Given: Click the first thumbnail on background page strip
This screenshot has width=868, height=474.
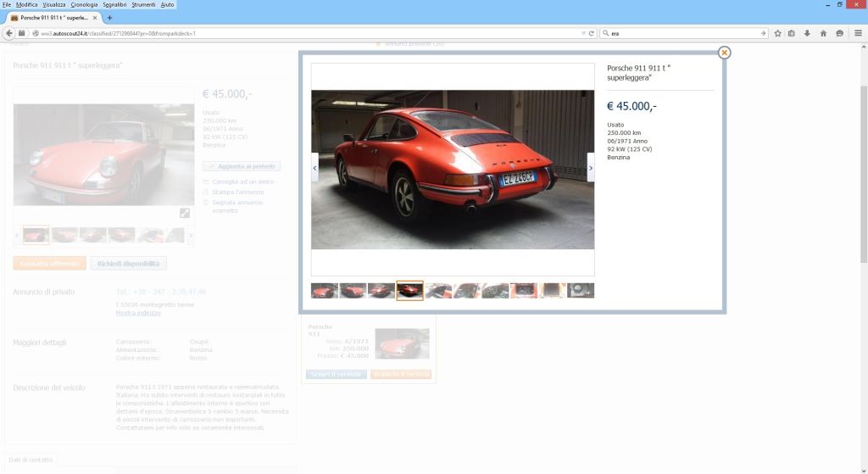Looking at the screenshot, I should click(36, 236).
